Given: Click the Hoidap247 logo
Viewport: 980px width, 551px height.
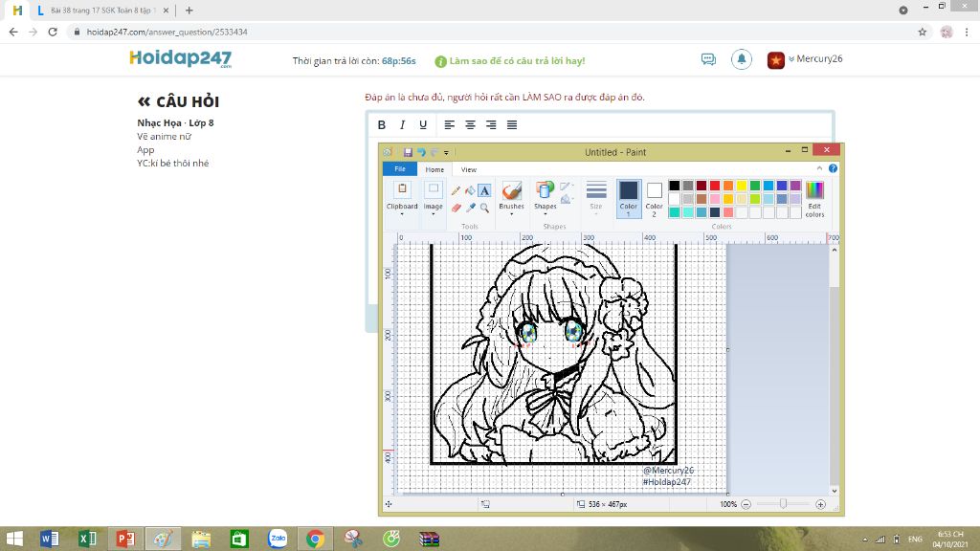Looking at the screenshot, I should click(x=181, y=58).
